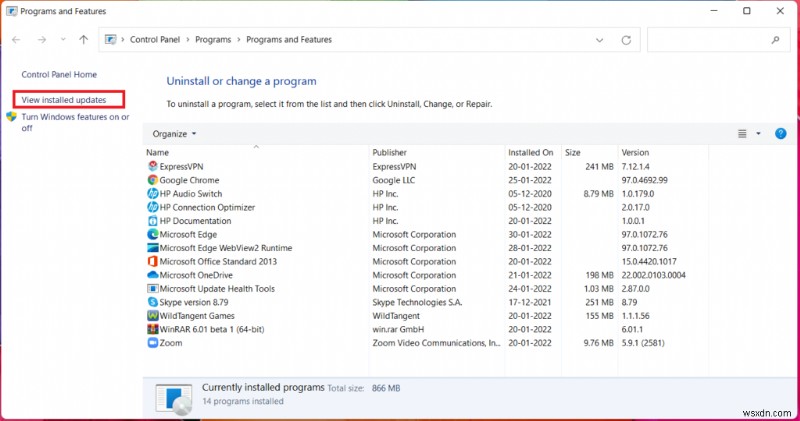Go forward with the forward arrow
The height and width of the screenshot is (421, 800).
pos(42,40)
